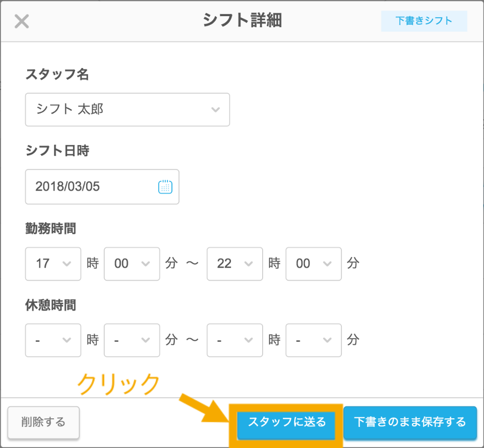Click the chevron beside work start hour 17
484x448 pixels.
pyautogui.click(x=67, y=264)
